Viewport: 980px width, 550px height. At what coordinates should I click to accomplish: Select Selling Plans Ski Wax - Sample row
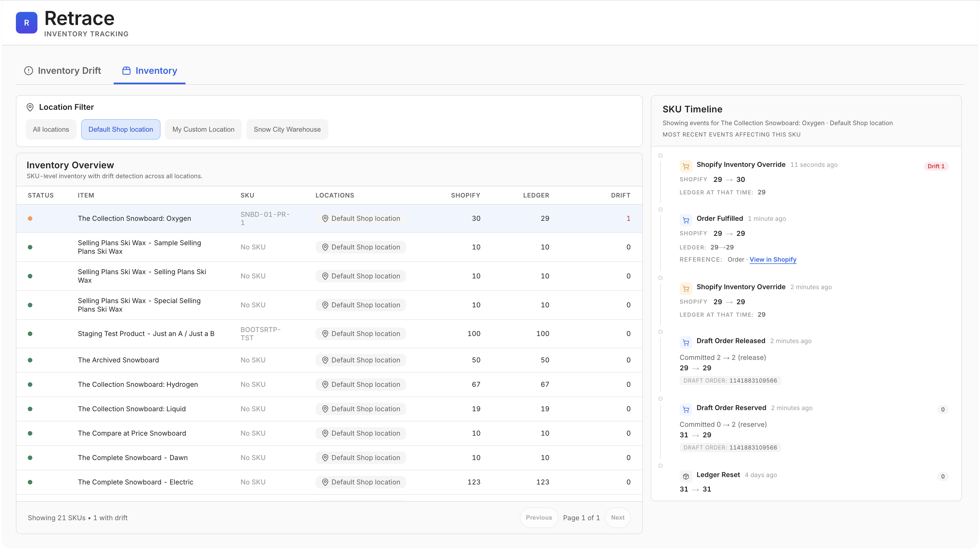329,247
